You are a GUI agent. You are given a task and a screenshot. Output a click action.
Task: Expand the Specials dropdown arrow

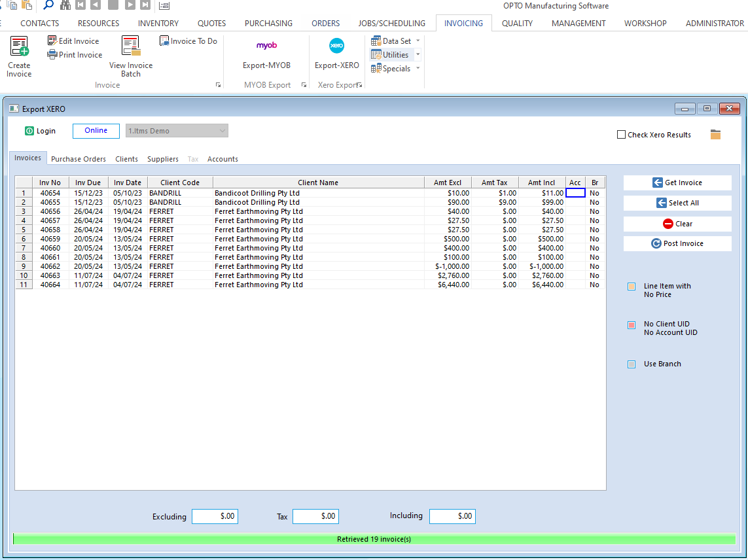point(418,69)
